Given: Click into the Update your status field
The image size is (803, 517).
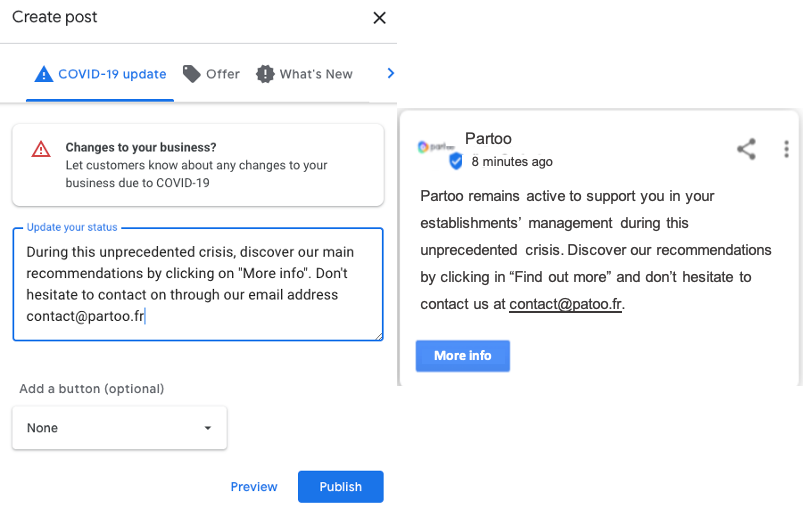Looking at the screenshot, I should pyautogui.click(x=198, y=284).
